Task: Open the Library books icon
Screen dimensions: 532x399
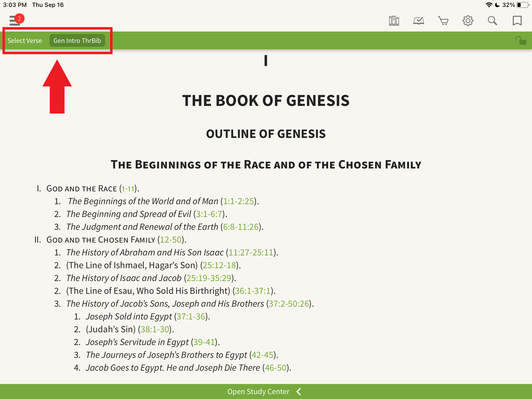Action: (x=394, y=21)
